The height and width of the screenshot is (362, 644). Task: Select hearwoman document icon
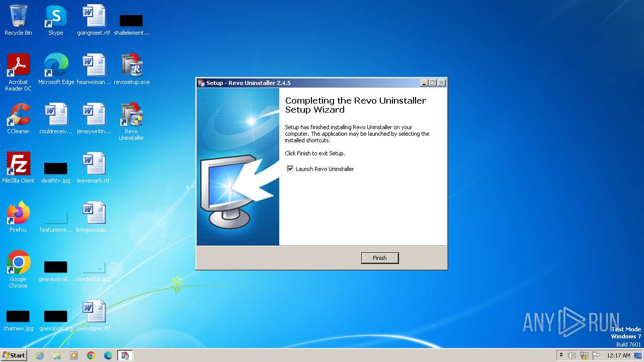[94, 69]
